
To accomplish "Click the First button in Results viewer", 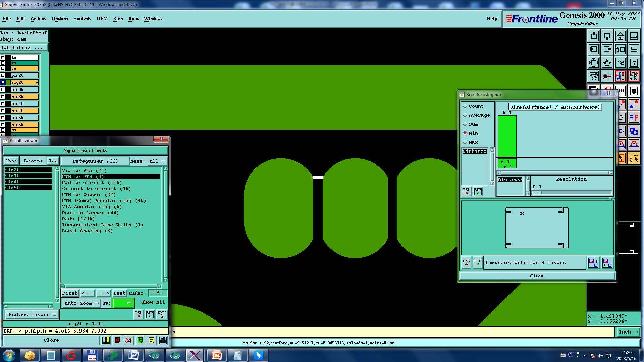I will pyautogui.click(x=70, y=293).
